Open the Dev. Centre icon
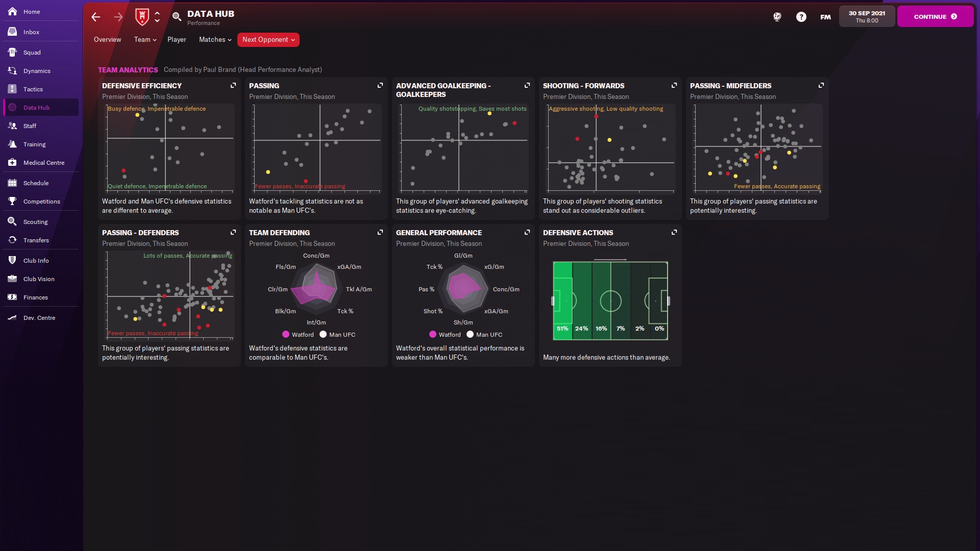Image resolution: width=980 pixels, height=551 pixels. point(12,317)
